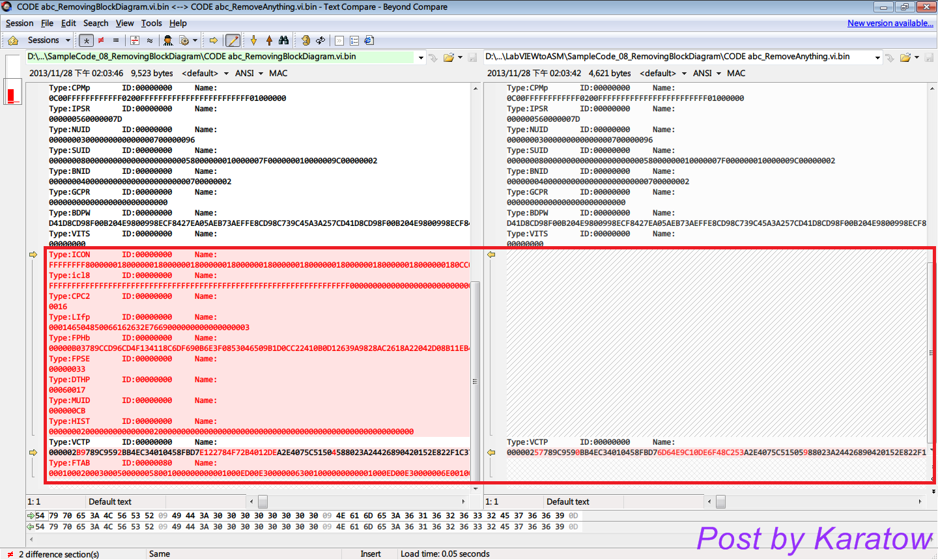Jump to next difference with the orange arrow icon

(x=212, y=40)
